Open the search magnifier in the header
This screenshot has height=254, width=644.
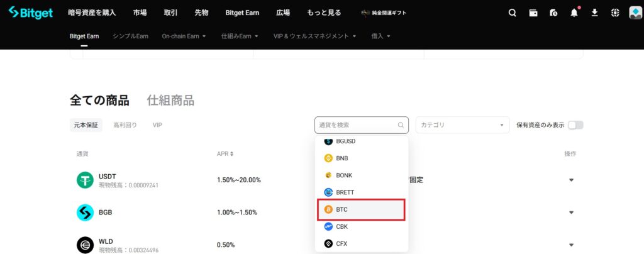[513, 13]
